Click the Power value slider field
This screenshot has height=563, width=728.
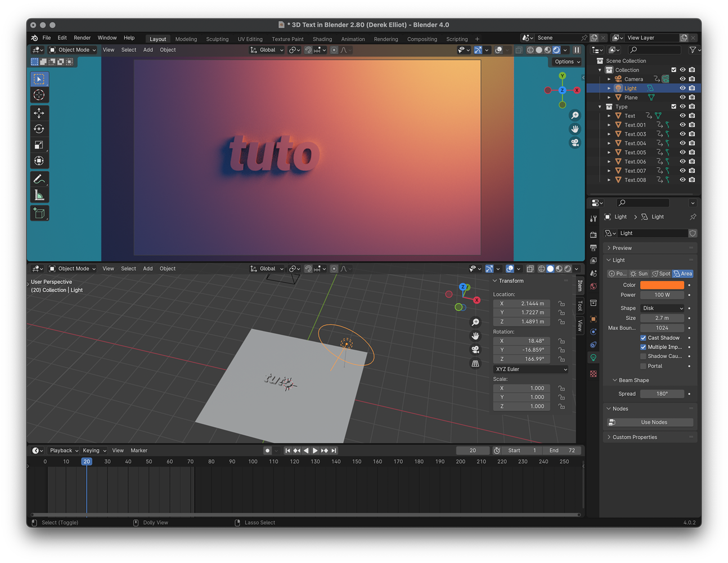pyautogui.click(x=662, y=295)
